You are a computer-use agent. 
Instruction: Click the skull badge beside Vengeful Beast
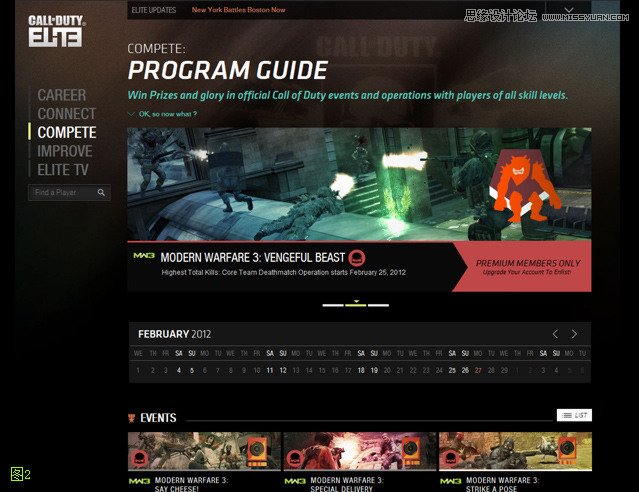[357, 258]
